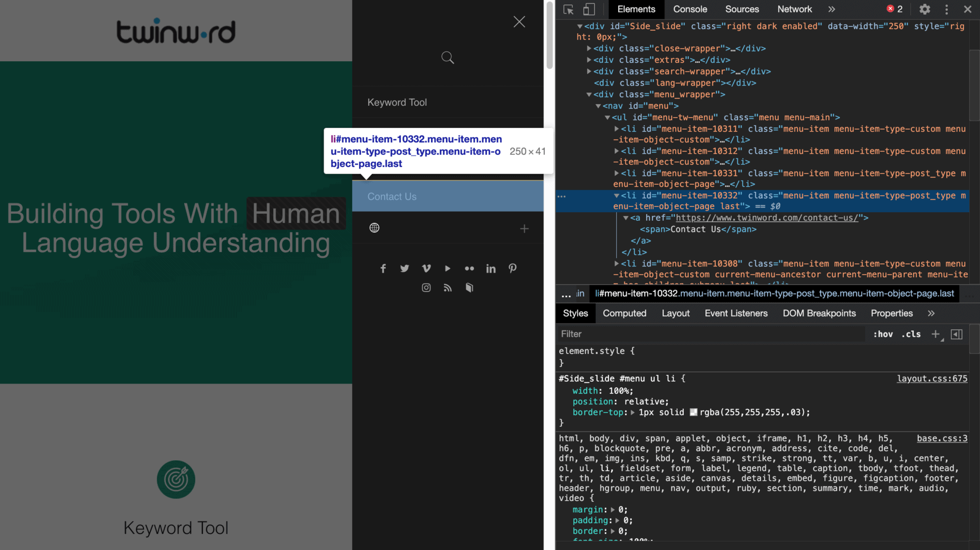Image resolution: width=980 pixels, height=550 pixels.
Task: Expand the li menu-item-10311 node
Action: click(616, 128)
